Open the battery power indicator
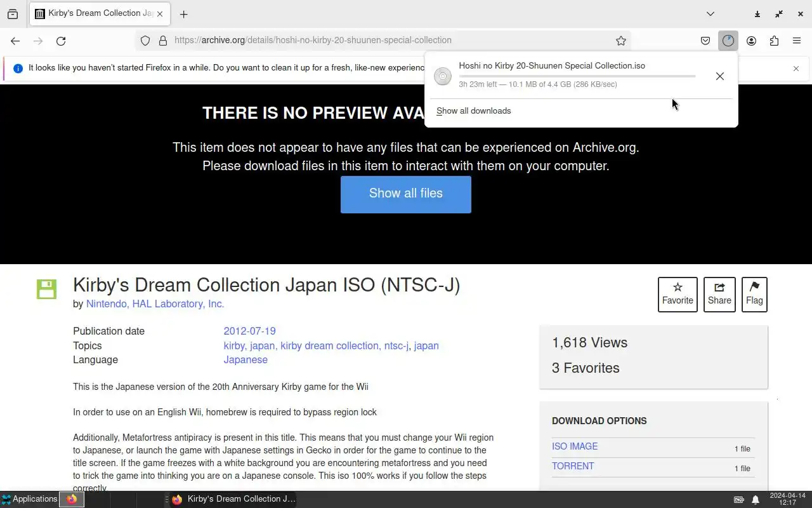 point(739,500)
